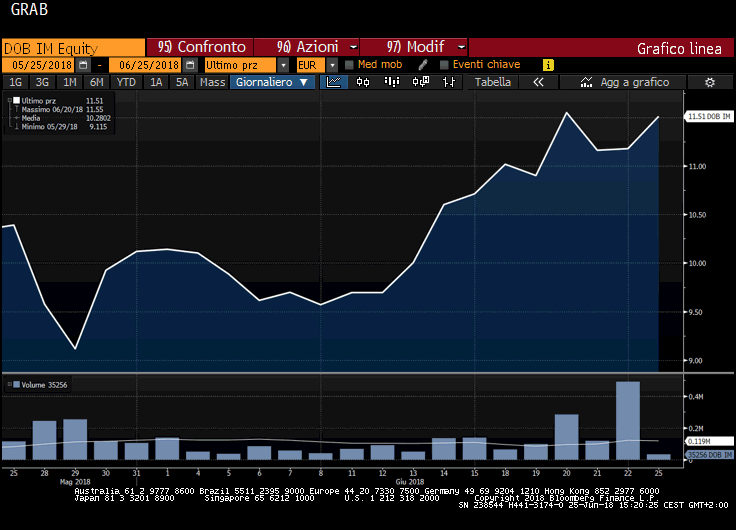Click the Tabella button
Image resolution: width=736 pixels, height=530 pixels.
pos(493,82)
